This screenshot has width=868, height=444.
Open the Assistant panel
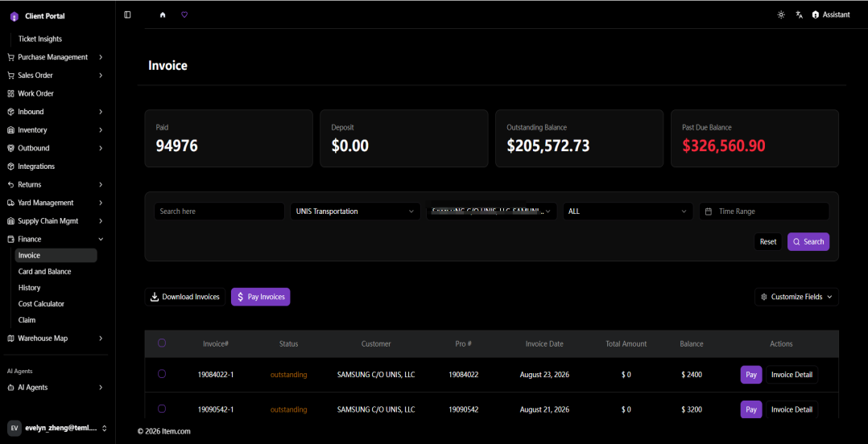pyautogui.click(x=831, y=15)
